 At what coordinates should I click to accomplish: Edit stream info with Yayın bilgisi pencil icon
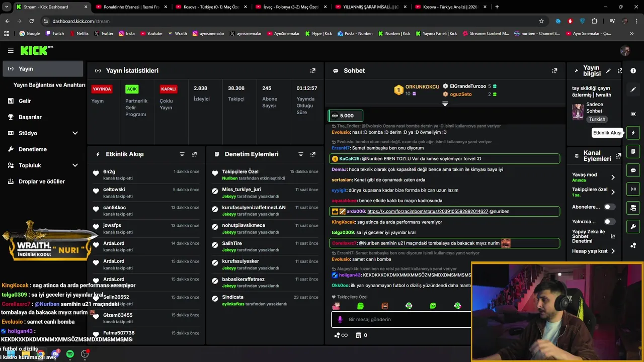(x=608, y=71)
